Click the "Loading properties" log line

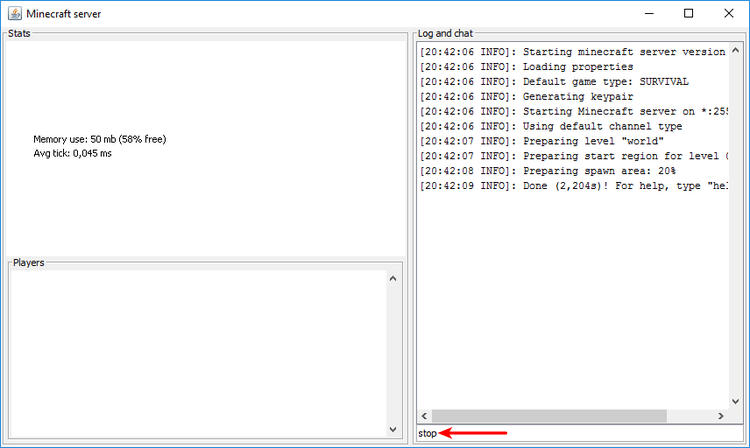(527, 66)
